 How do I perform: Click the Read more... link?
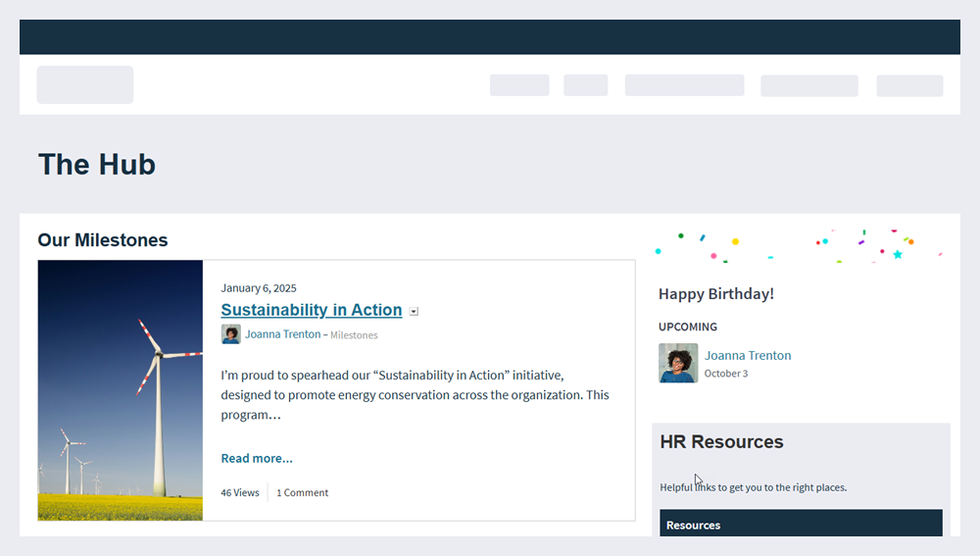tap(256, 459)
